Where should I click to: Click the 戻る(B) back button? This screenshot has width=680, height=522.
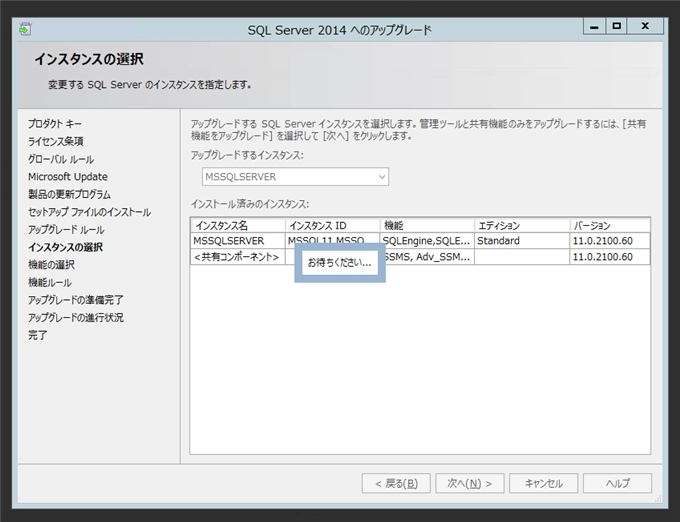click(396, 483)
